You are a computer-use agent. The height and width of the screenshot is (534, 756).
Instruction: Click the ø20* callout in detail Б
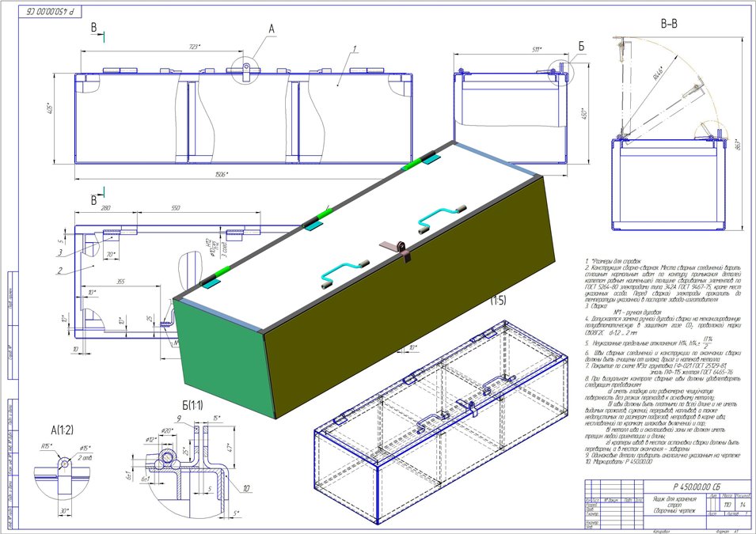pyautogui.click(x=167, y=430)
